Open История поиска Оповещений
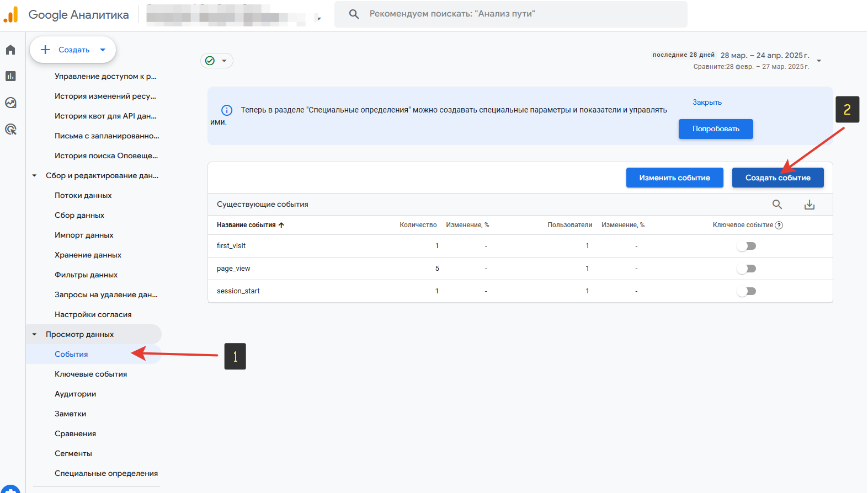 (106, 156)
